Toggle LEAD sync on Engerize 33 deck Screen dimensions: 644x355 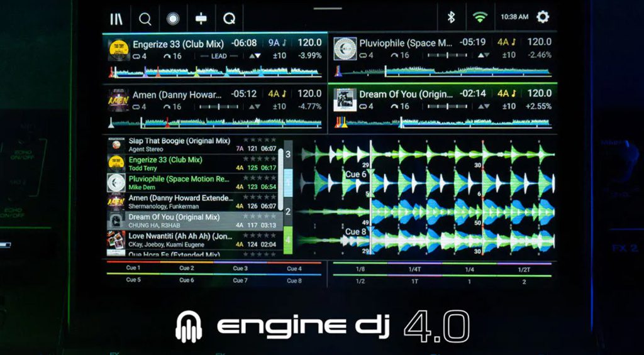tap(220, 55)
